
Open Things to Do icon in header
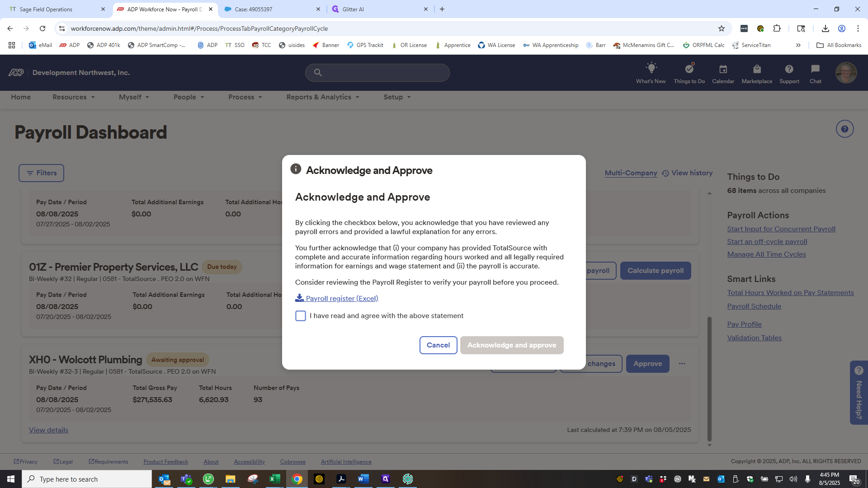pos(689,73)
